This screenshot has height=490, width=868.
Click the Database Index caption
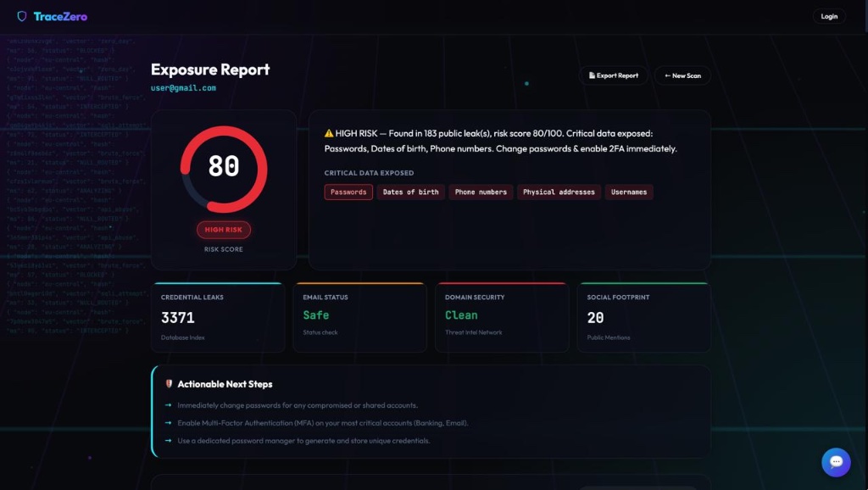click(x=183, y=337)
